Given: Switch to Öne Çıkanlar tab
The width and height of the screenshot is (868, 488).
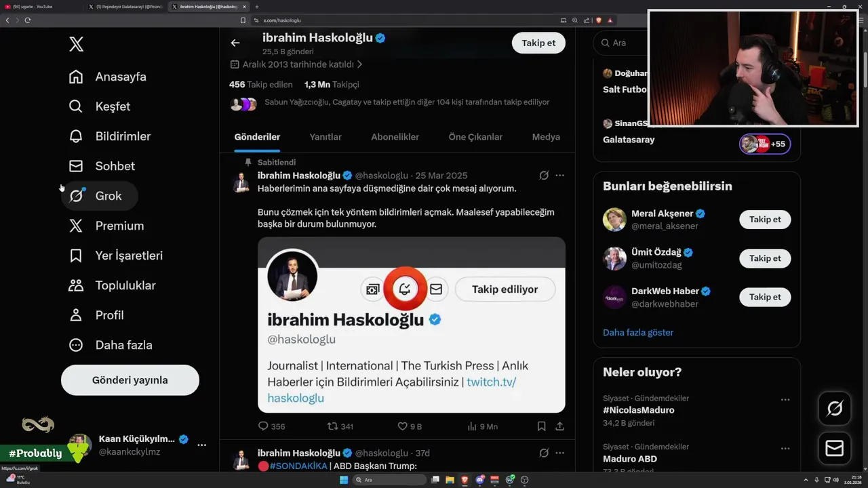Looking at the screenshot, I should (475, 137).
